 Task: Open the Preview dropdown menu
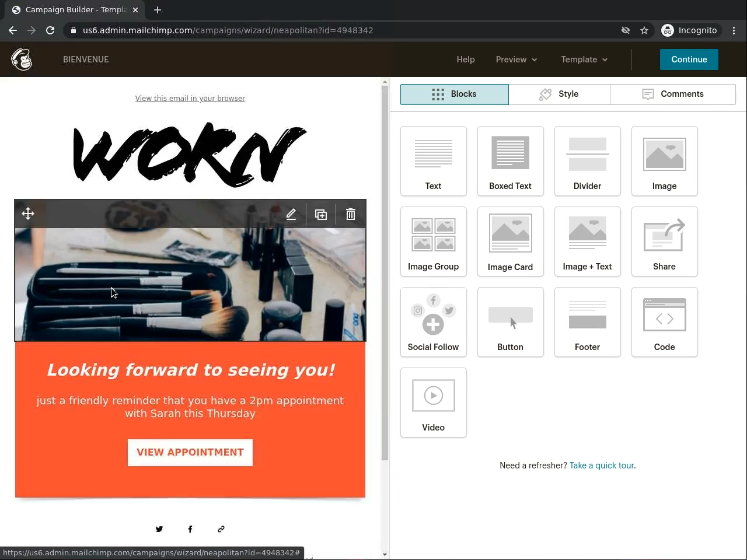coord(516,60)
